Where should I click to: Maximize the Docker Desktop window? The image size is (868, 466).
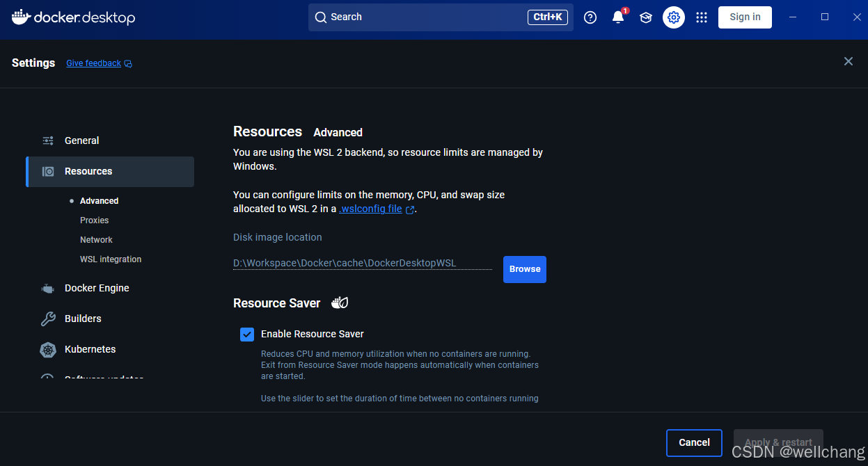[x=825, y=17]
